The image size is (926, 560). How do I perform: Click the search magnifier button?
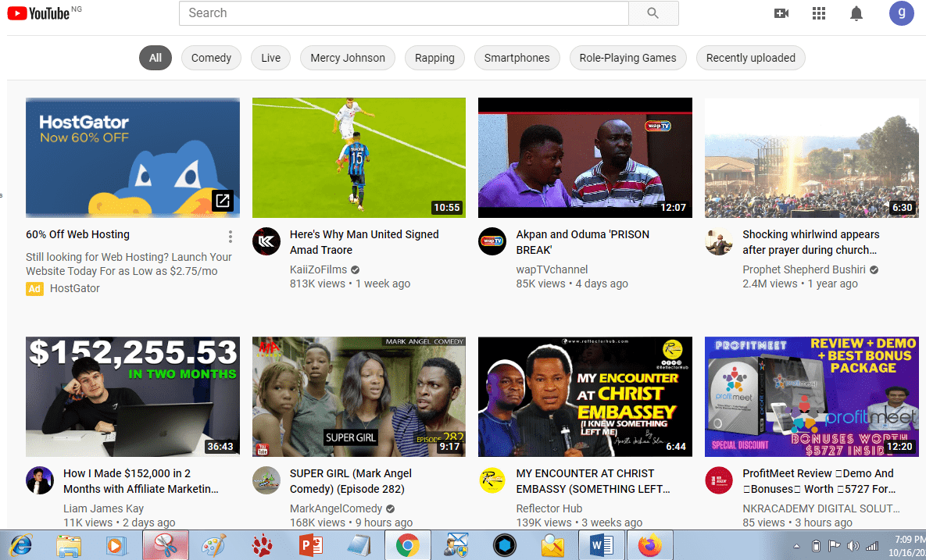pyautogui.click(x=653, y=13)
